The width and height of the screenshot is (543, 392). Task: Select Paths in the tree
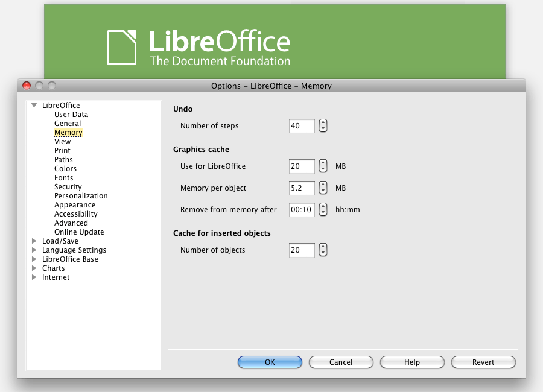(63, 159)
